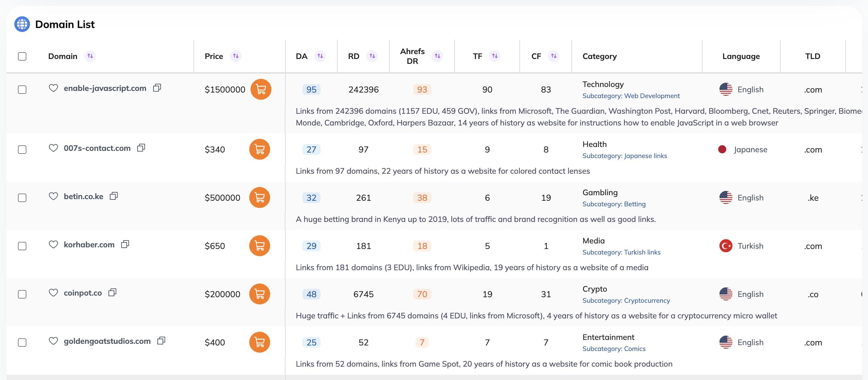Favorite goldengoatstudios.com with heart icon

53,341
